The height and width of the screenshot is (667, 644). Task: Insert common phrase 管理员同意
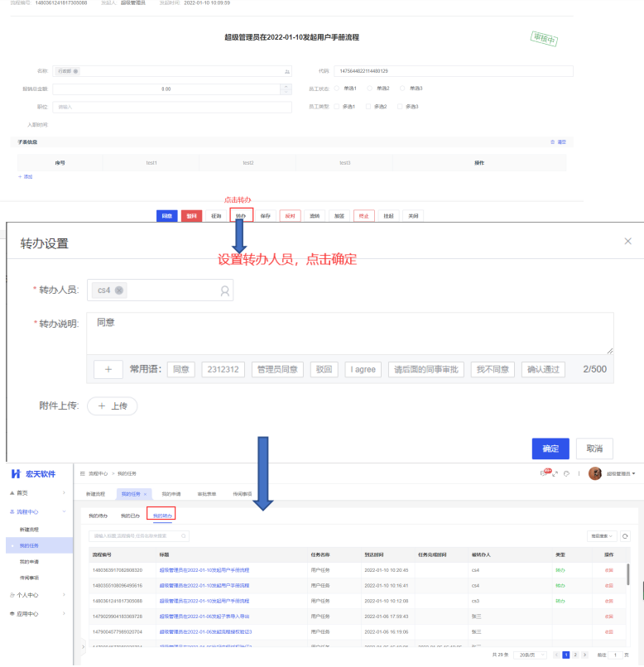click(277, 369)
